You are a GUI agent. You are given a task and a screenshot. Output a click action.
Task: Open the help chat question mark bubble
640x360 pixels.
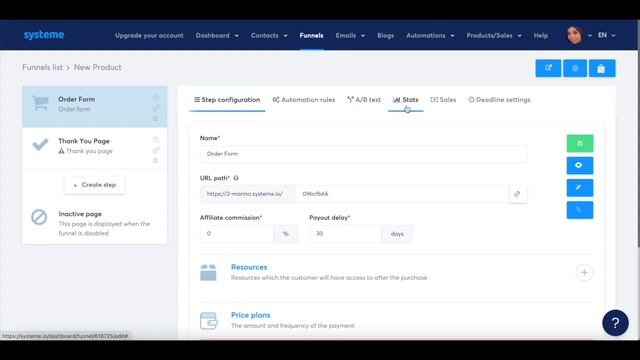(615, 323)
